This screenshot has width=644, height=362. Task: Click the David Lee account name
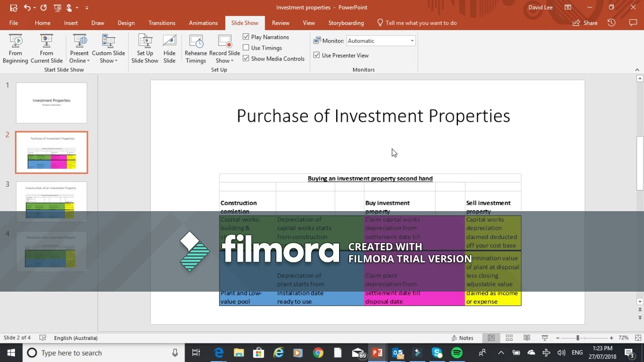point(540,8)
